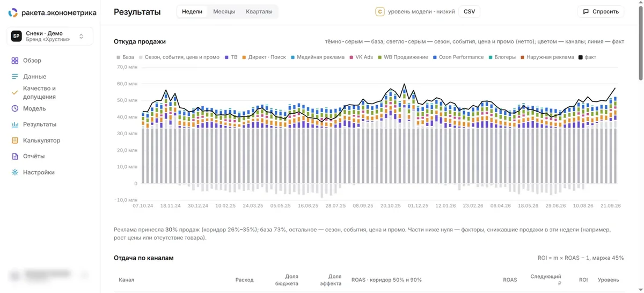Image resolution: width=644 pixels, height=293 pixels.
Task: Click the chat icon in Спросить button
Action: click(586, 11)
